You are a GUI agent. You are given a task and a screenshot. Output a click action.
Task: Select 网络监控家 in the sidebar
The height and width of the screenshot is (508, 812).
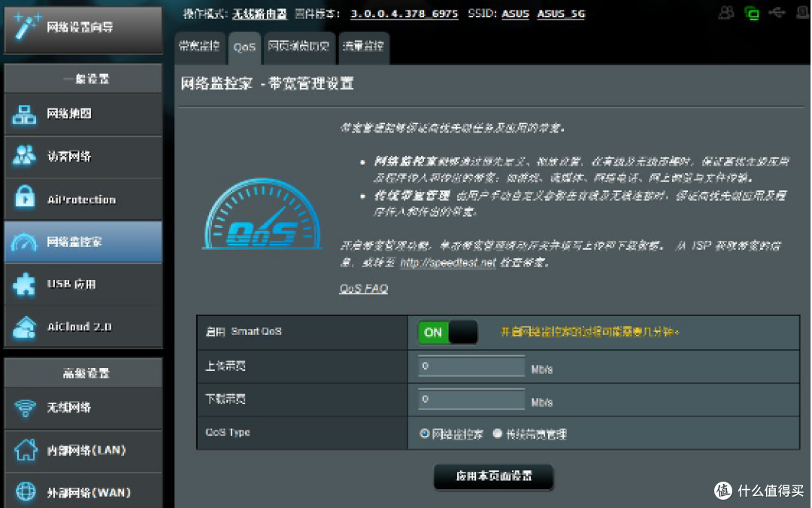click(x=83, y=242)
